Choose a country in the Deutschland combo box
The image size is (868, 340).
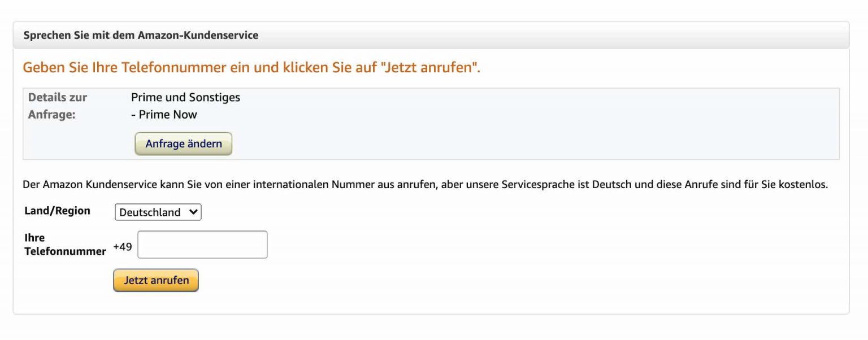158,212
